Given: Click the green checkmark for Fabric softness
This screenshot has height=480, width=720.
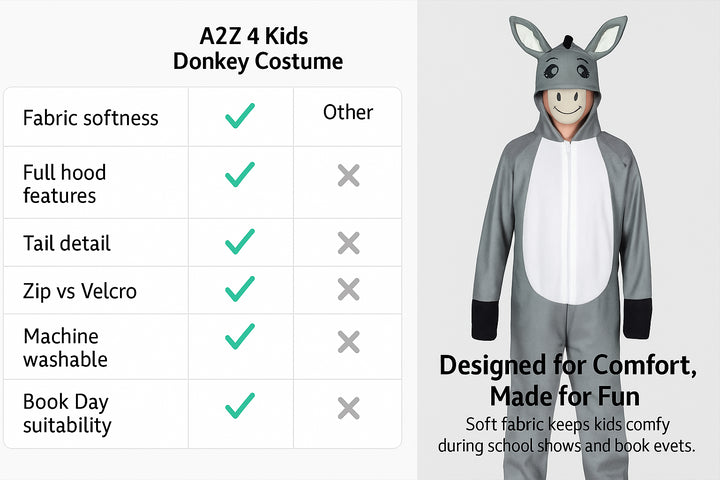Looking at the screenshot, I should 240,115.
